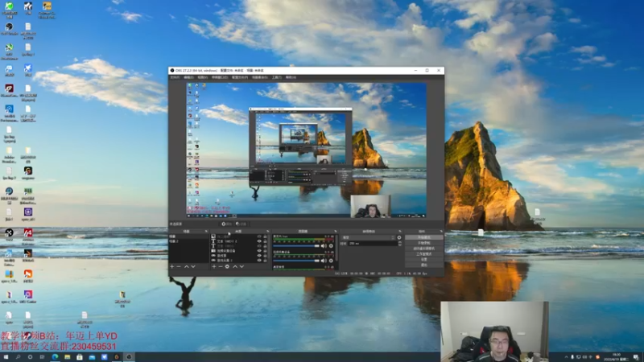Click webcam overlay in OBS preview
Viewport: 644px width, 362px height.
coord(370,206)
